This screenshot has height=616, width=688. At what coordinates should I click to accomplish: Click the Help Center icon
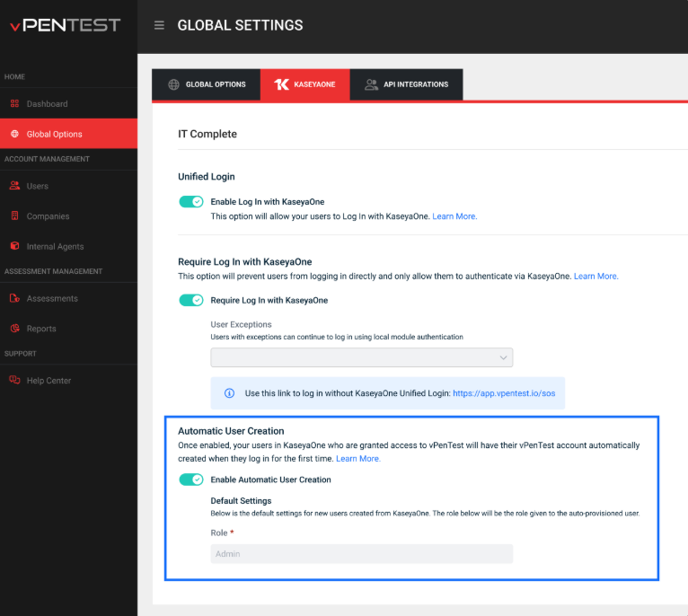coord(14,381)
